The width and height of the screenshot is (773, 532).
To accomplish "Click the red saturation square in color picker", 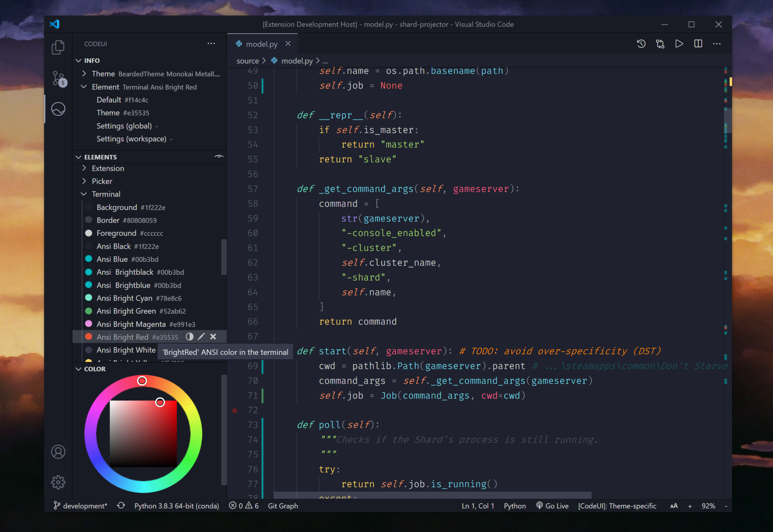I will pyautogui.click(x=143, y=433).
